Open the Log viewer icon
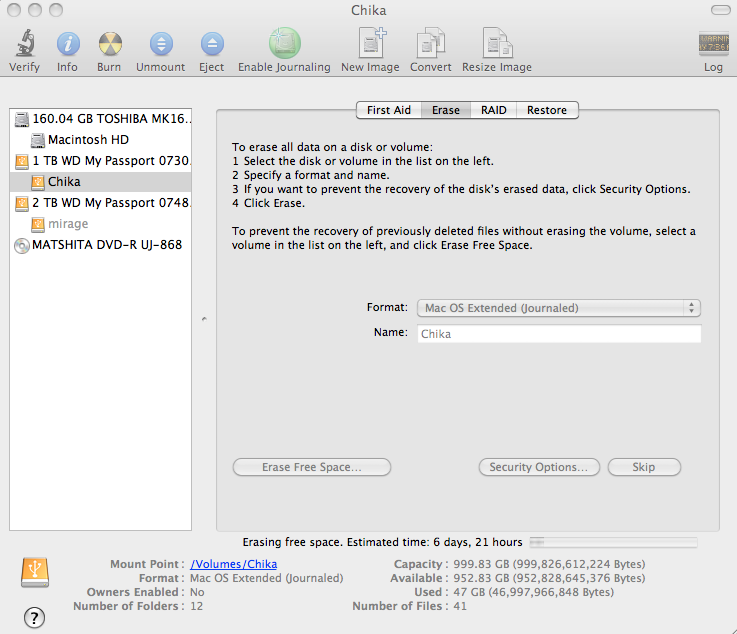Viewport: 737px width, 634px height. coord(713,44)
